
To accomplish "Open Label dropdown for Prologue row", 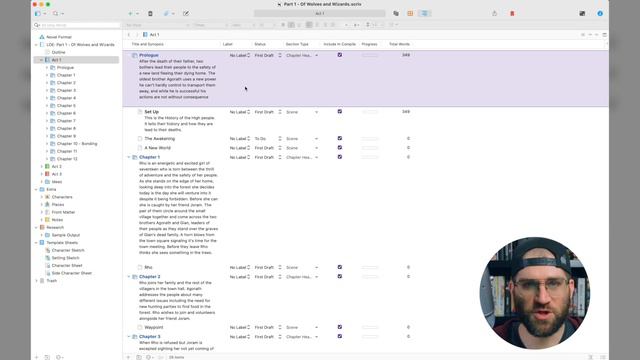I will (x=240, y=55).
